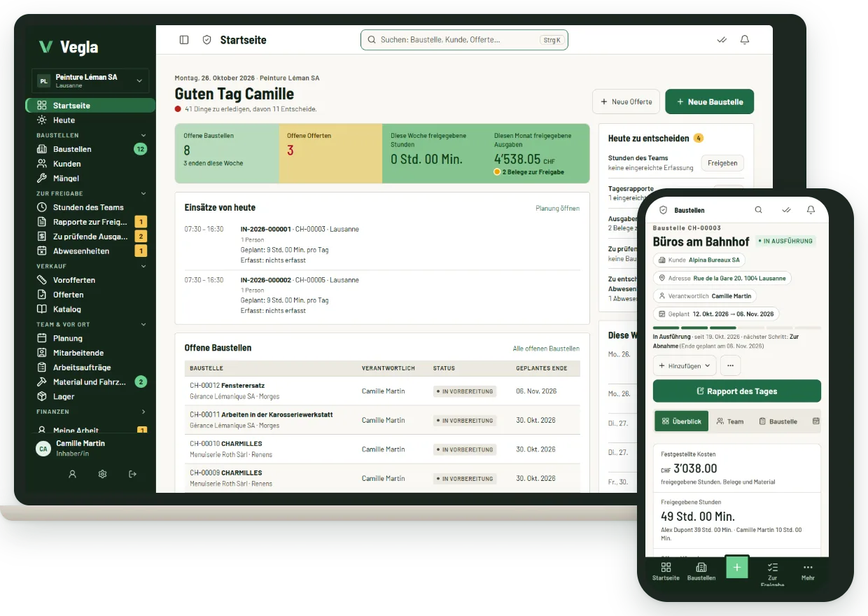The height and width of the screenshot is (616, 868).
Task: Open the Offene Offerten summary card
Action: point(330,153)
